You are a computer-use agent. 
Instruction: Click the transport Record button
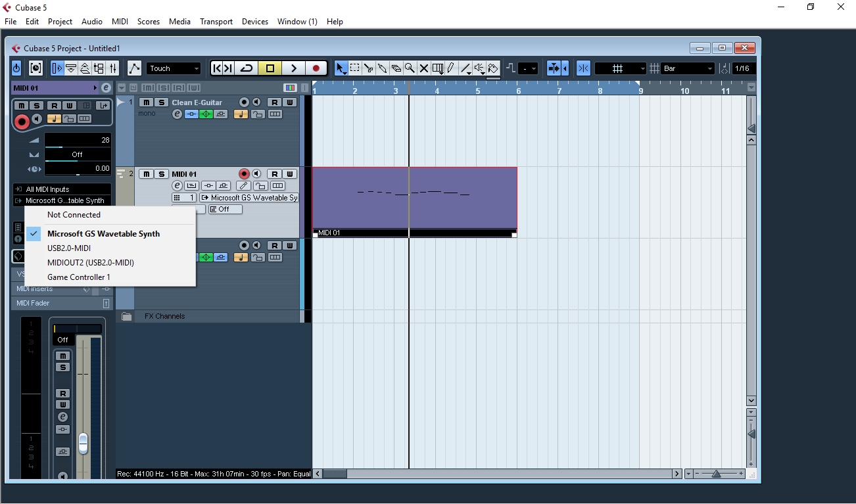(x=316, y=68)
